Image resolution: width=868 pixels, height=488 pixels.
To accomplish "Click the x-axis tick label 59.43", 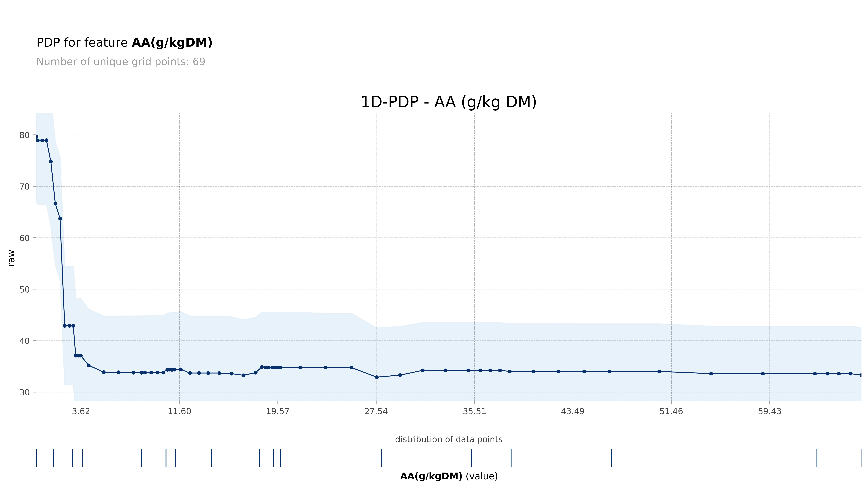I will coord(770,411).
